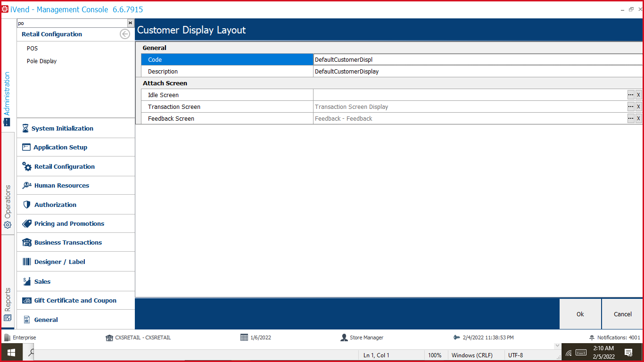Click the System Initialization hourglass icon
This screenshot has width=644, height=362.
coord(25,128)
